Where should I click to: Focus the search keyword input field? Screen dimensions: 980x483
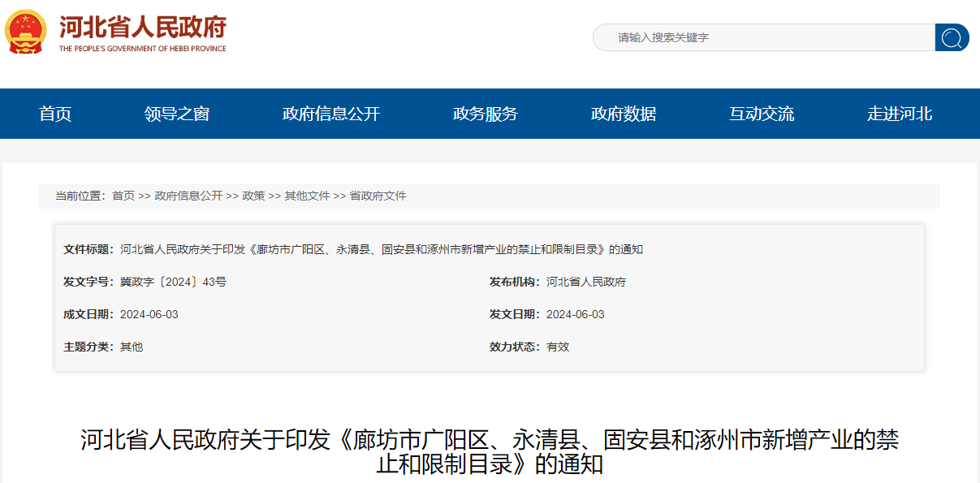click(x=764, y=37)
